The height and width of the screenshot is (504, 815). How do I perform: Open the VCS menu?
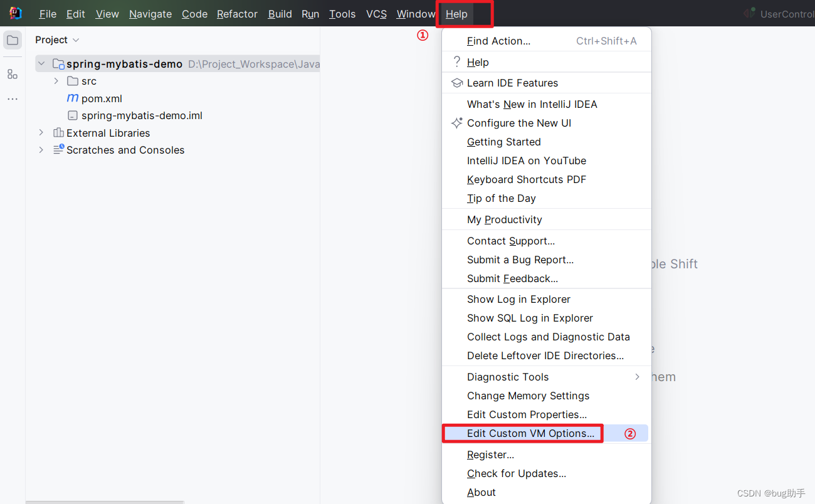(x=376, y=14)
